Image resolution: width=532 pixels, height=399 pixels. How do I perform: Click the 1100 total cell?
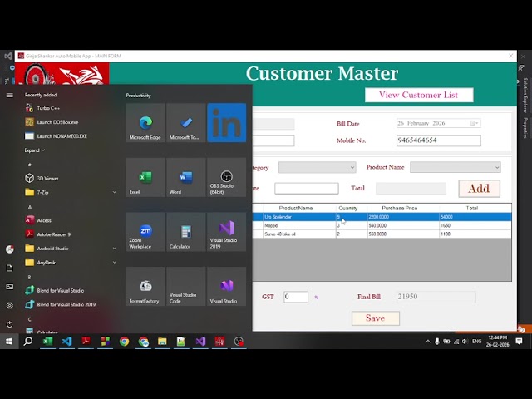tap(475, 234)
